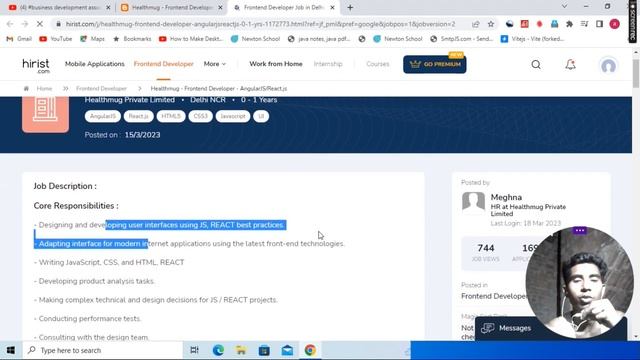Open the How to Make Deskt... bookmark

coord(191,39)
